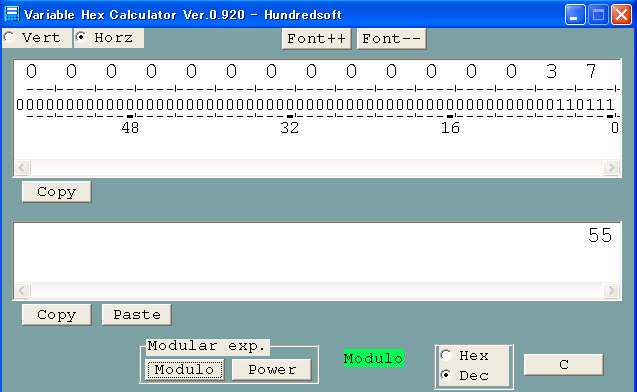
Task: Paste into the lower value field
Action: (x=136, y=315)
